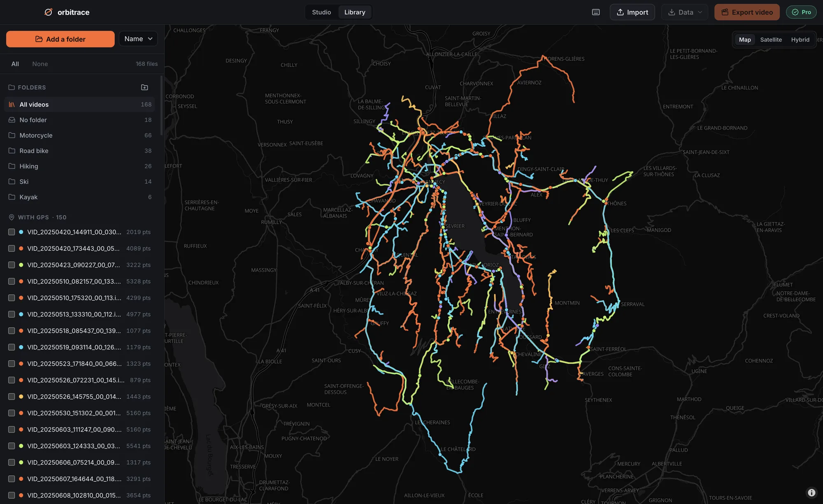The width and height of the screenshot is (823, 504).
Task: Switch to the Studio tab
Action: 321,12
